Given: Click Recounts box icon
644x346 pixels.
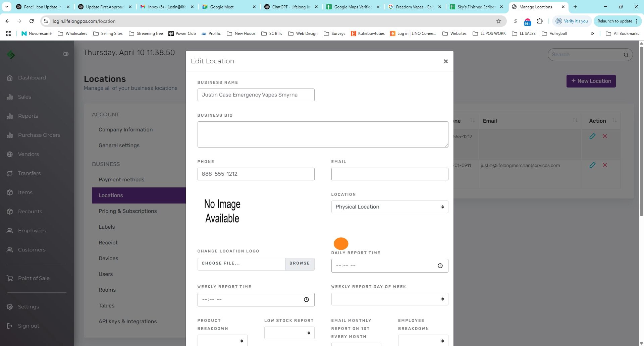Looking at the screenshot, I should 10,212.
